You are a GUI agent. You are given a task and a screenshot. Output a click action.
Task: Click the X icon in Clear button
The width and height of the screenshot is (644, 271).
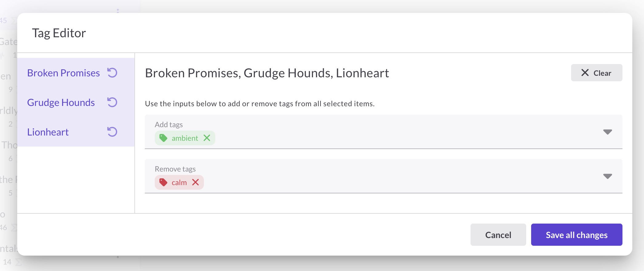585,73
